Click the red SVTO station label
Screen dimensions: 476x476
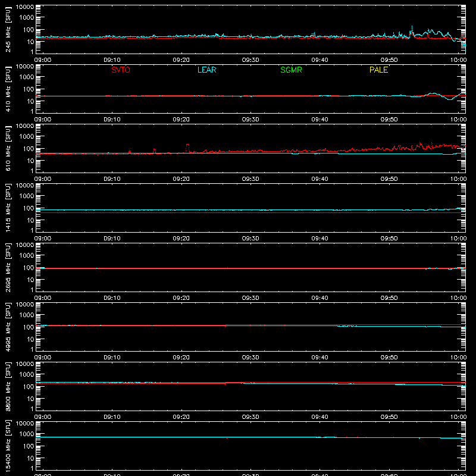[121, 70]
